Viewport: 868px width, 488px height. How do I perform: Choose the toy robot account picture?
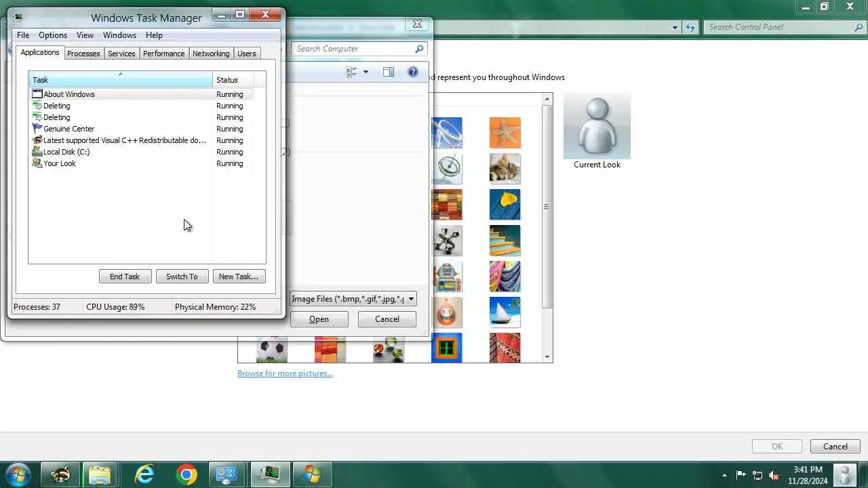click(448, 277)
